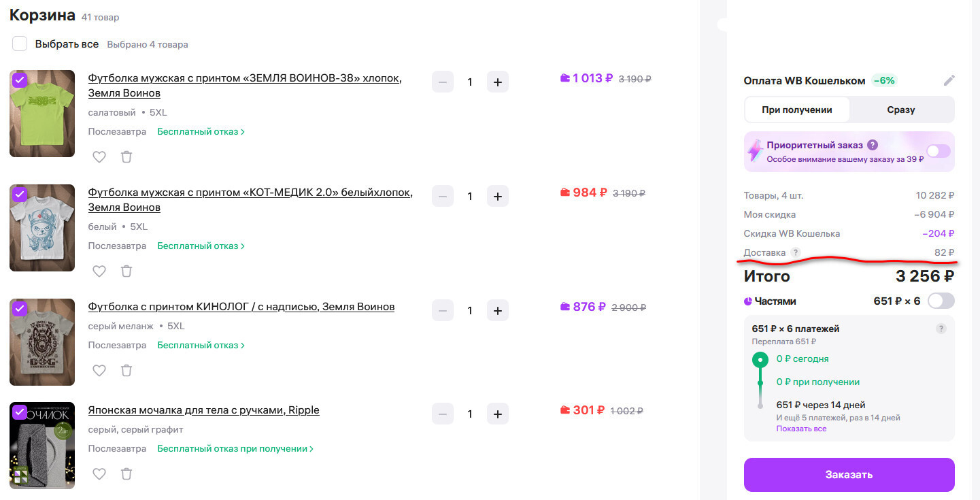Open help icon in the installment payments box

[x=941, y=329]
